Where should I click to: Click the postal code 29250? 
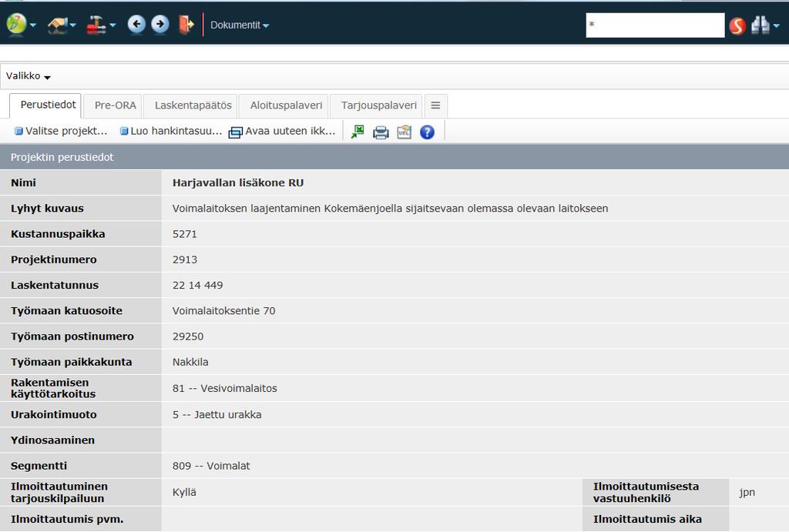[188, 336]
